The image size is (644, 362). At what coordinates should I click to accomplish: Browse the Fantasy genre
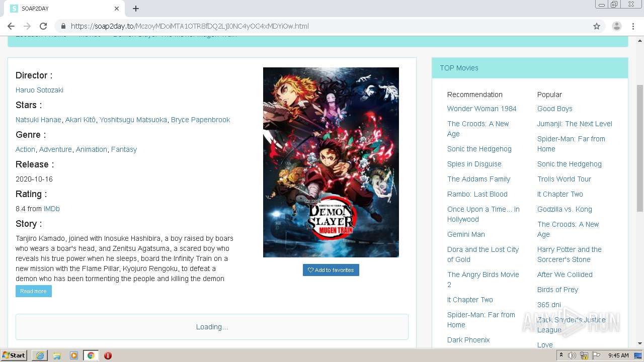coord(124,149)
